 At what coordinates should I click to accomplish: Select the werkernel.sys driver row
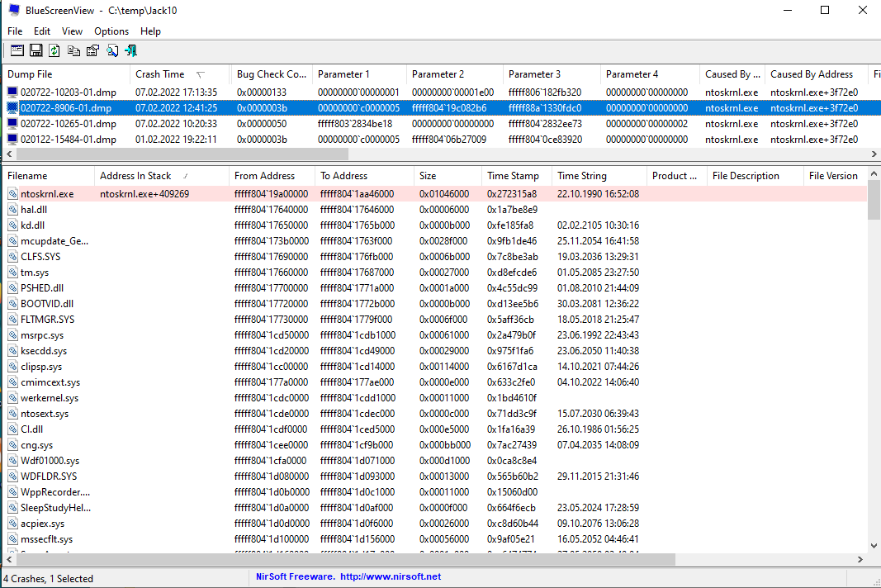tap(435, 398)
